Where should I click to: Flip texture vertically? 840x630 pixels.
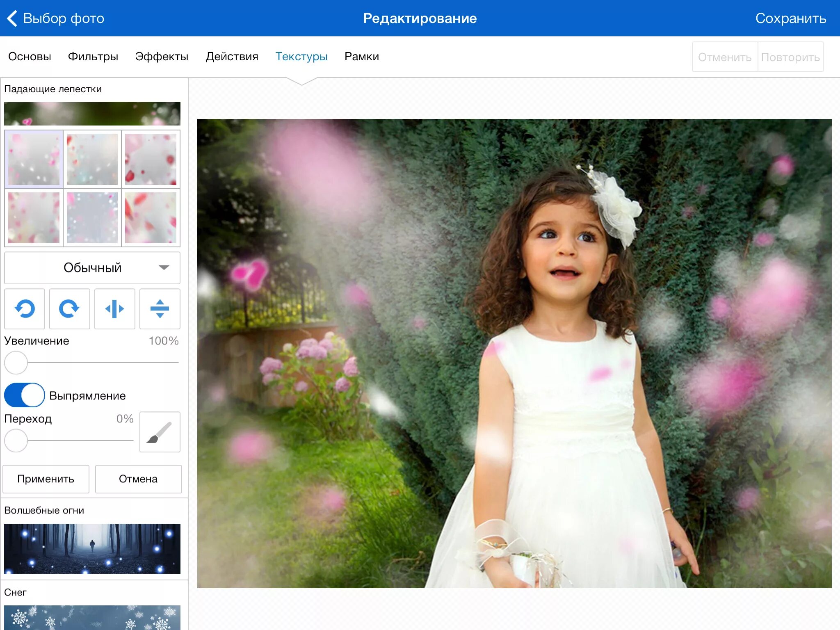click(160, 308)
